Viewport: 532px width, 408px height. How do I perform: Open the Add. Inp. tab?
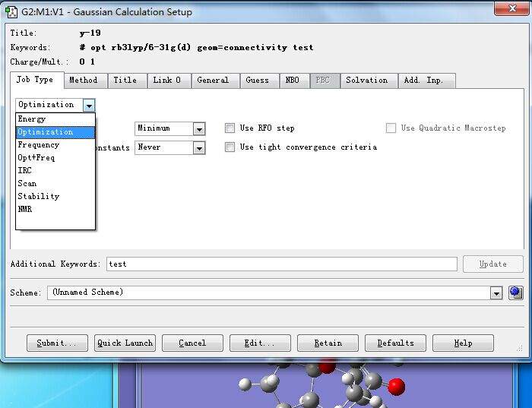pos(426,81)
